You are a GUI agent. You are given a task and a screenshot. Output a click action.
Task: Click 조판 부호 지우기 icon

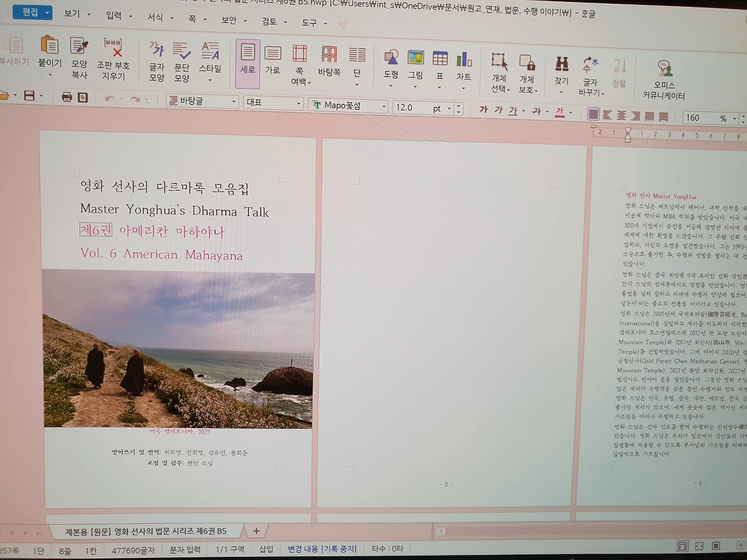[113, 46]
